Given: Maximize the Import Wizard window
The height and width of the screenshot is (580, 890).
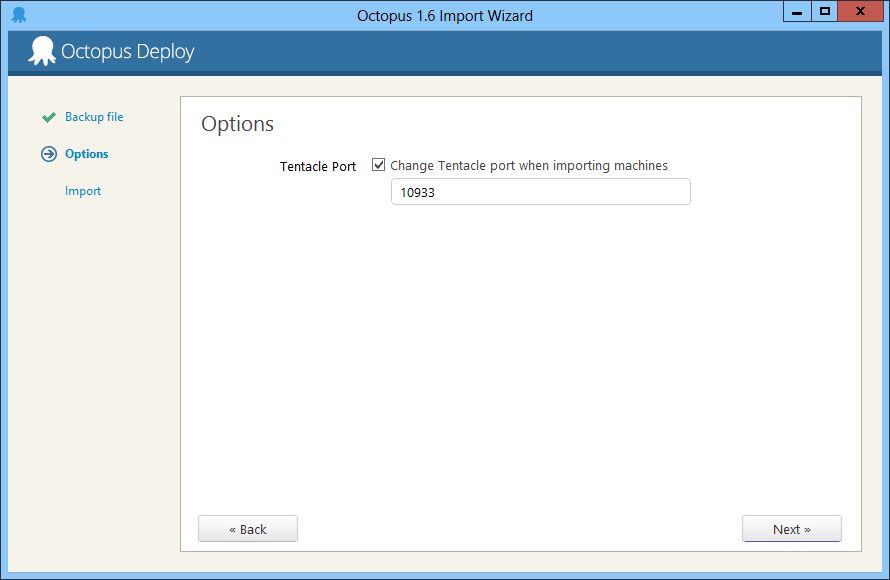Looking at the screenshot, I should tap(824, 12).
